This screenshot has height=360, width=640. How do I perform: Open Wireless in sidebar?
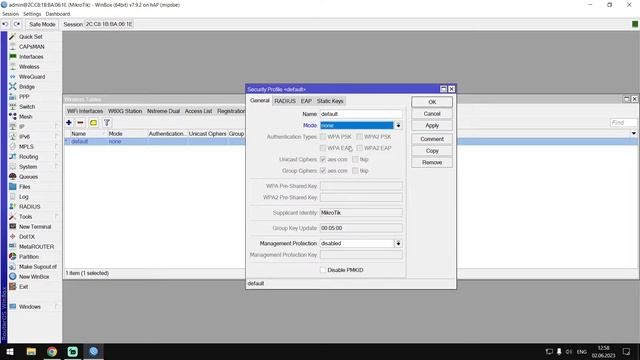coord(29,67)
